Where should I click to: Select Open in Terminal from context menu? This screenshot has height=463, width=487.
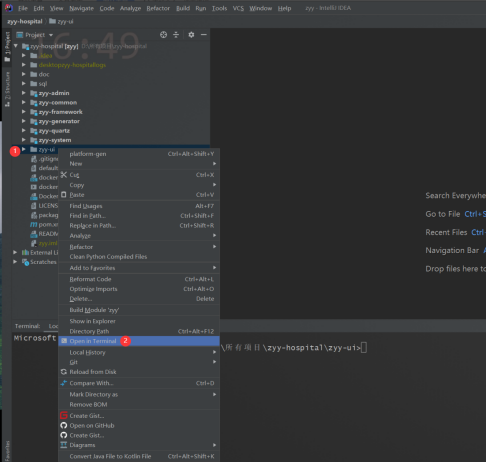coord(139,341)
